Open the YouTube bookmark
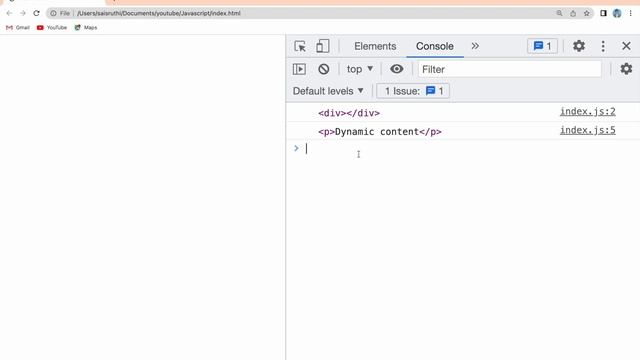Viewport: 640px width, 360px height. (x=52, y=28)
